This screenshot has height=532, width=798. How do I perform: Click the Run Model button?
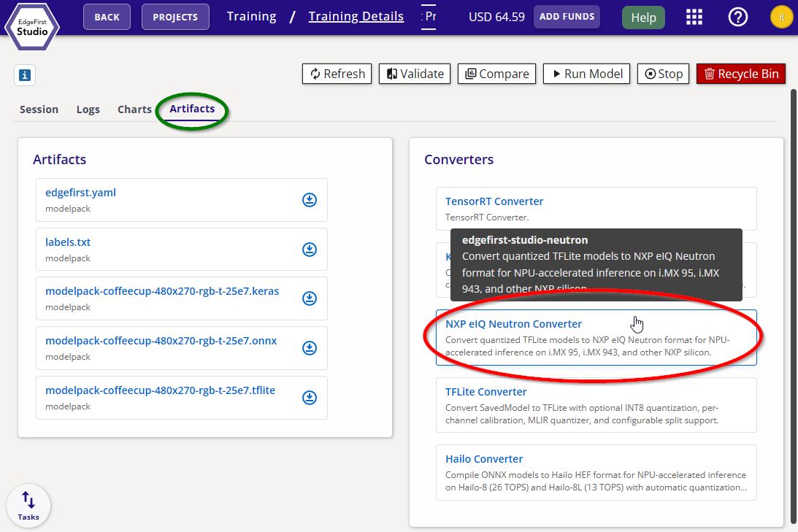point(587,74)
